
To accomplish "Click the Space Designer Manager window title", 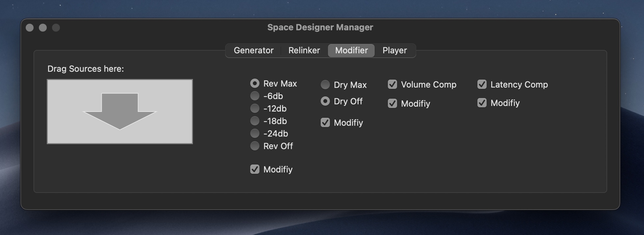I will pos(320,27).
